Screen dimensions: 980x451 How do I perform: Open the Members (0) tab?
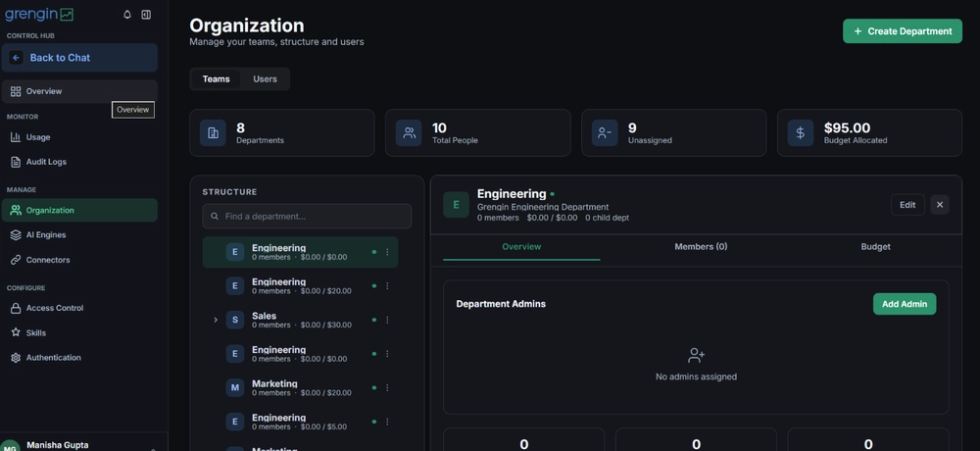tap(701, 247)
